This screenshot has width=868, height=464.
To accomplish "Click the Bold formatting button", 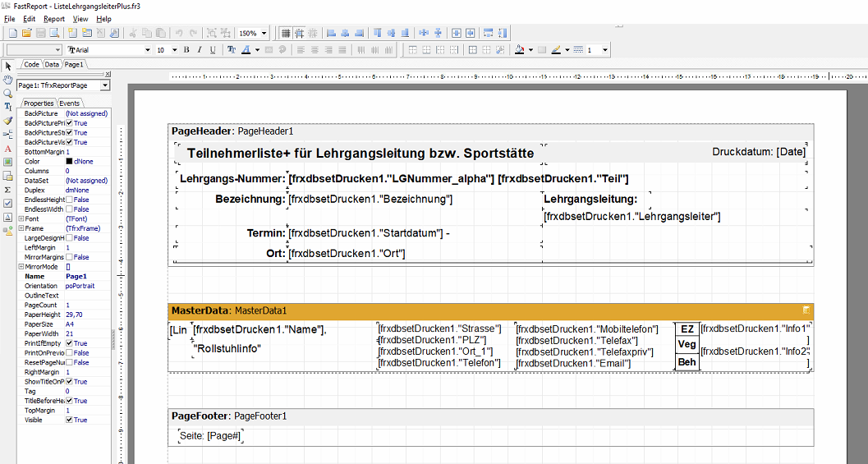I will coord(186,50).
